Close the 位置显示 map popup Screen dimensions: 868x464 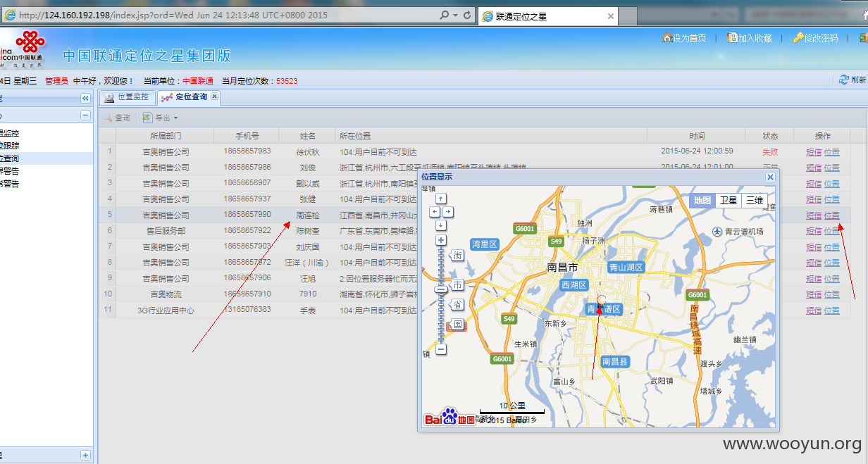tap(770, 177)
